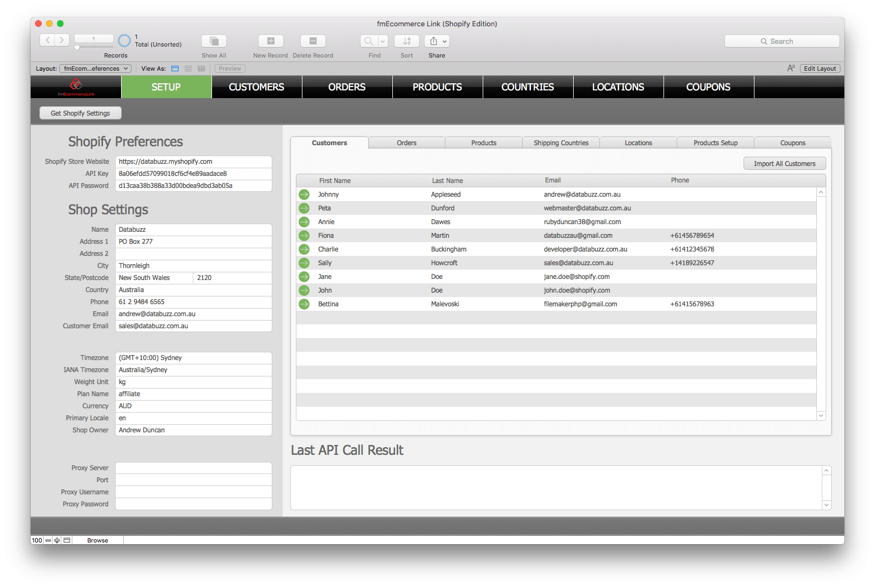
Task: Click the found set pie circle icon
Action: [124, 41]
